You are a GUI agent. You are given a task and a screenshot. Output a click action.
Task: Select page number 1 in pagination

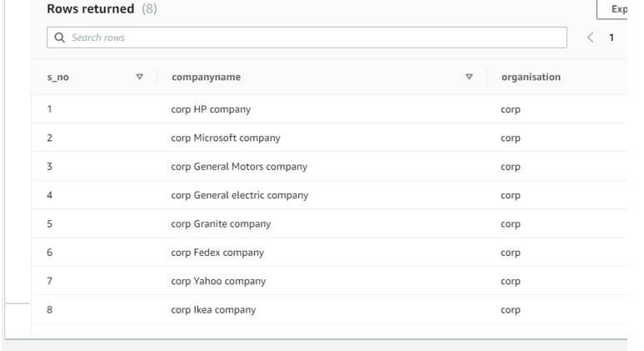(x=612, y=38)
